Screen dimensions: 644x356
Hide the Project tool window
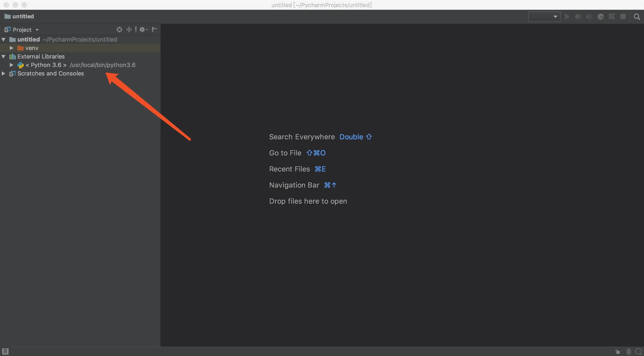(155, 29)
